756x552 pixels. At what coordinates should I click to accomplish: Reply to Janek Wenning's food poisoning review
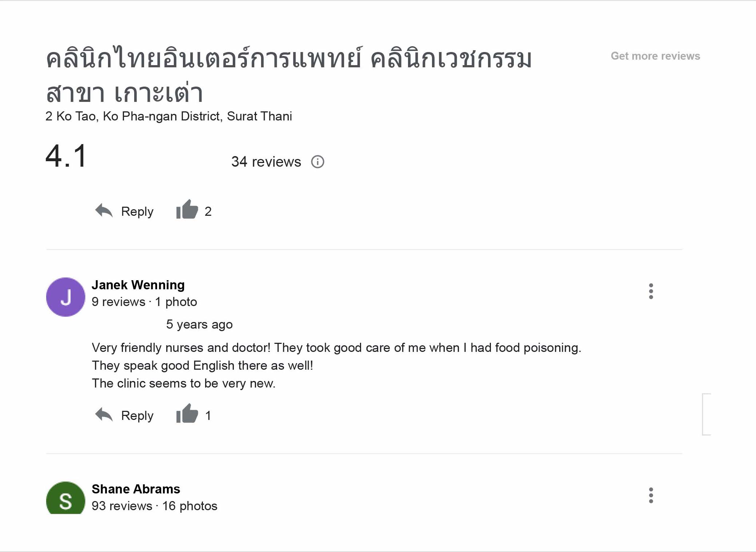[x=124, y=415]
